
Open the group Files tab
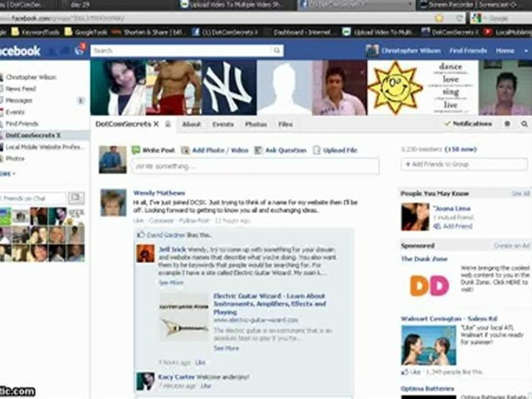(285, 124)
